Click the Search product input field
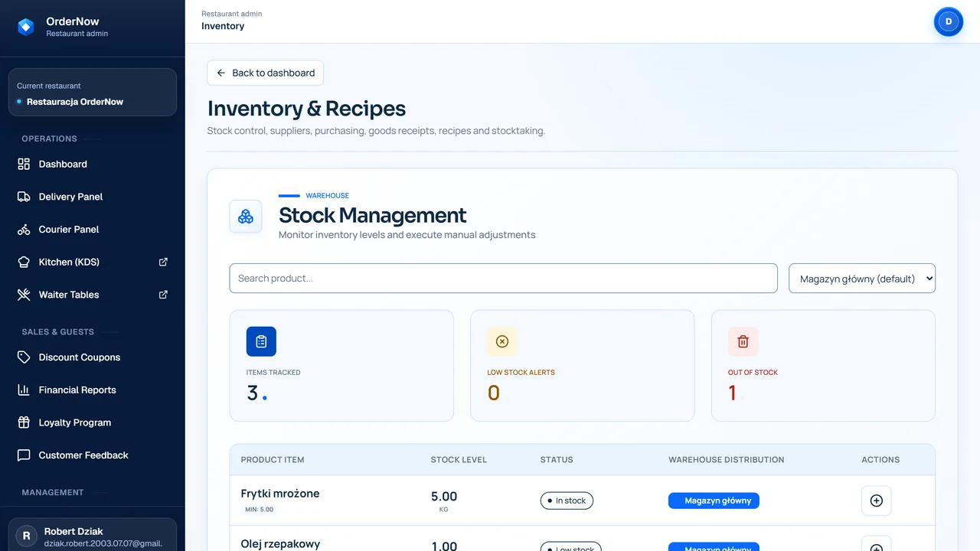Image resolution: width=980 pixels, height=551 pixels. [504, 279]
